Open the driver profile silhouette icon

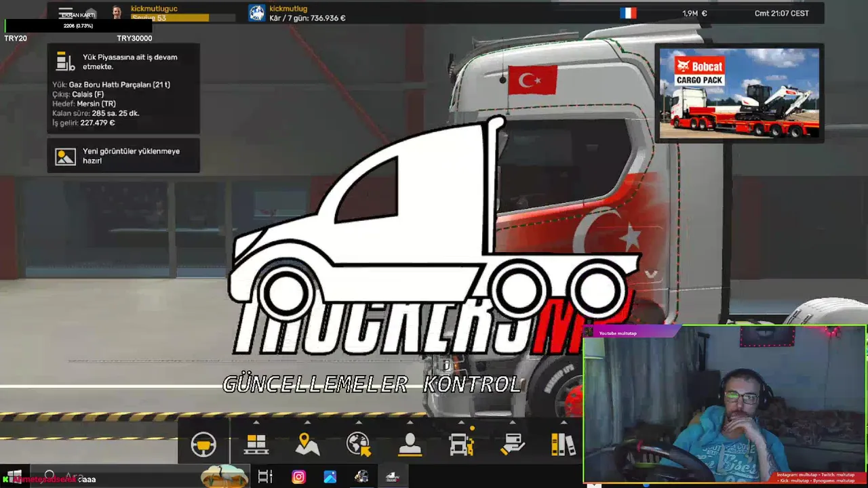(410, 445)
